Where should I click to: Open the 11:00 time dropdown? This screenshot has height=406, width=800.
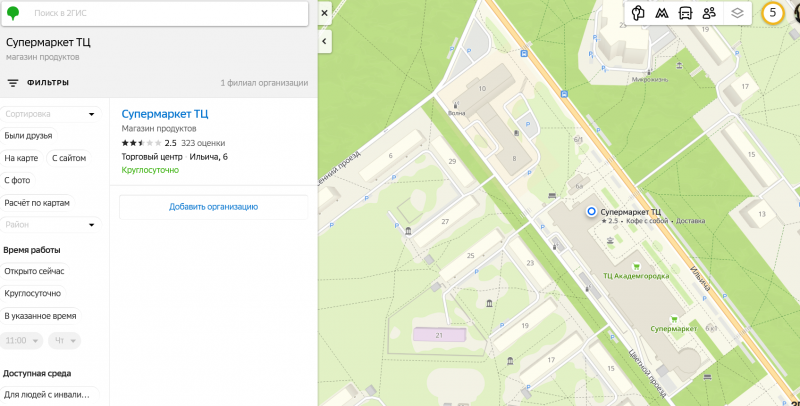coord(22,340)
